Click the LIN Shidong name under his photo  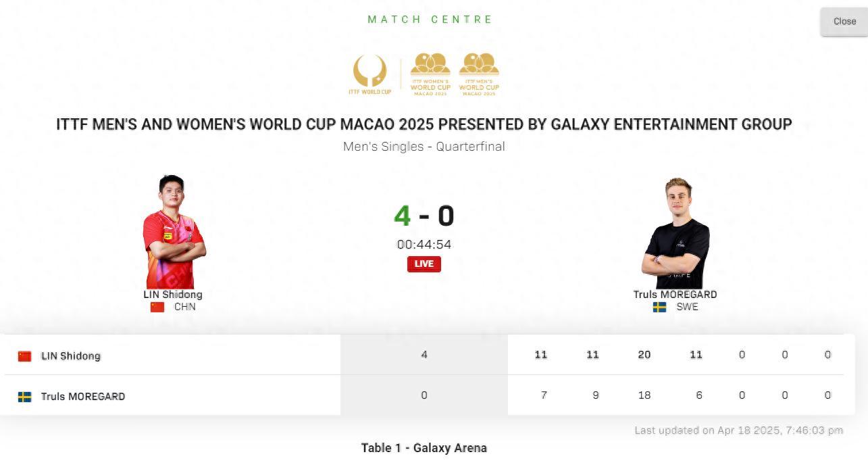pos(173,295)
